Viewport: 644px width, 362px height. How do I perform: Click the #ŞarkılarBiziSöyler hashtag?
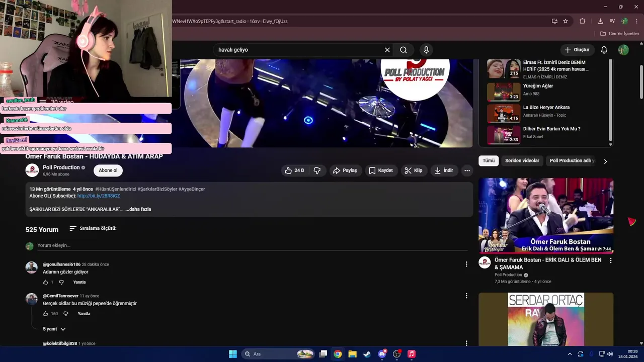[x=157, y=189]
